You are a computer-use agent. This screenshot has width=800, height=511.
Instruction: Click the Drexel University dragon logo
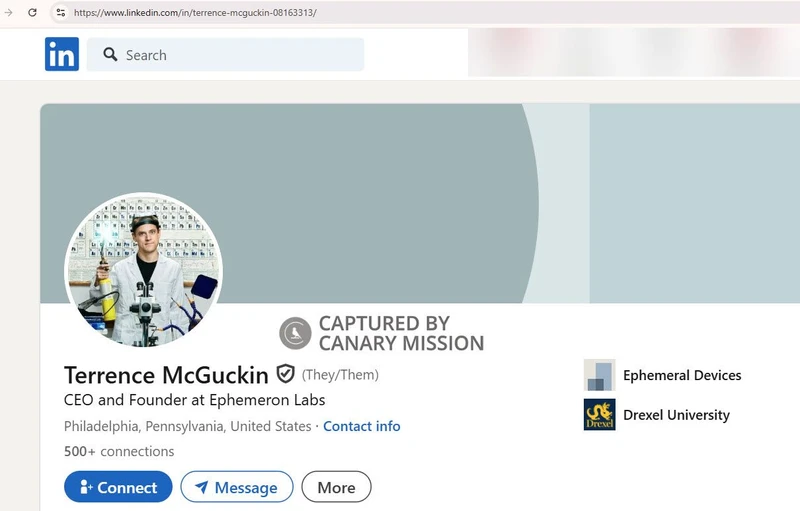click(599, 415)
